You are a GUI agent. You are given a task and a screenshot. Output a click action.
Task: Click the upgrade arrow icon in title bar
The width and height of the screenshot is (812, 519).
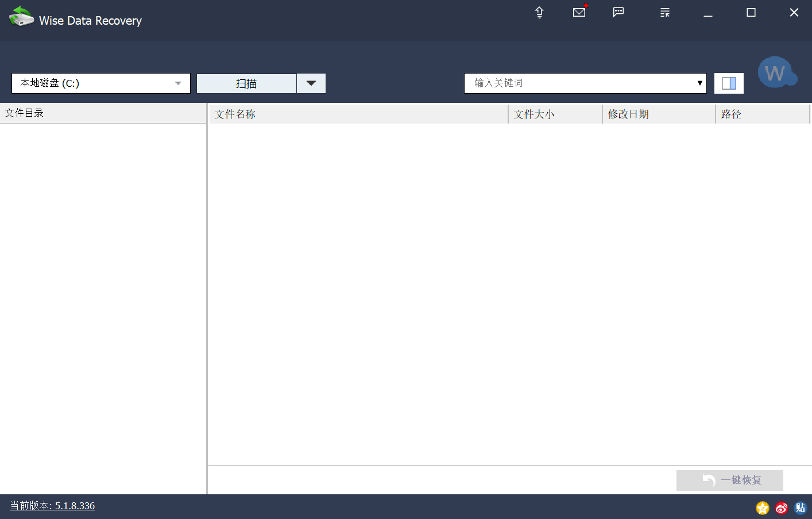(539, 13)
